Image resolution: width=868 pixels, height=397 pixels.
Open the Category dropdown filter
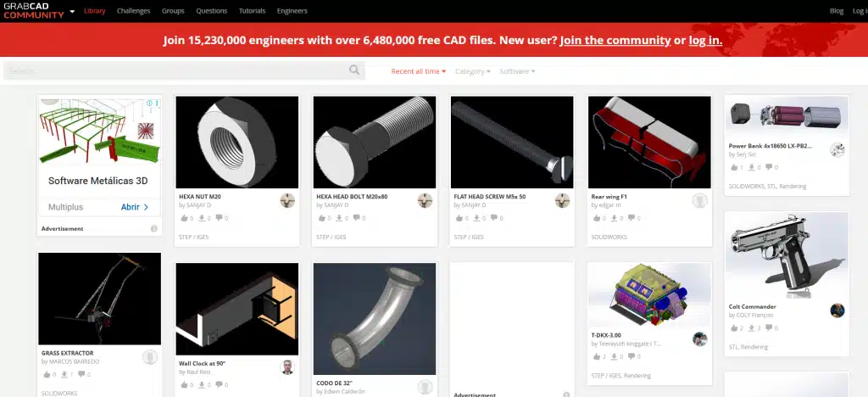[473, 71]
